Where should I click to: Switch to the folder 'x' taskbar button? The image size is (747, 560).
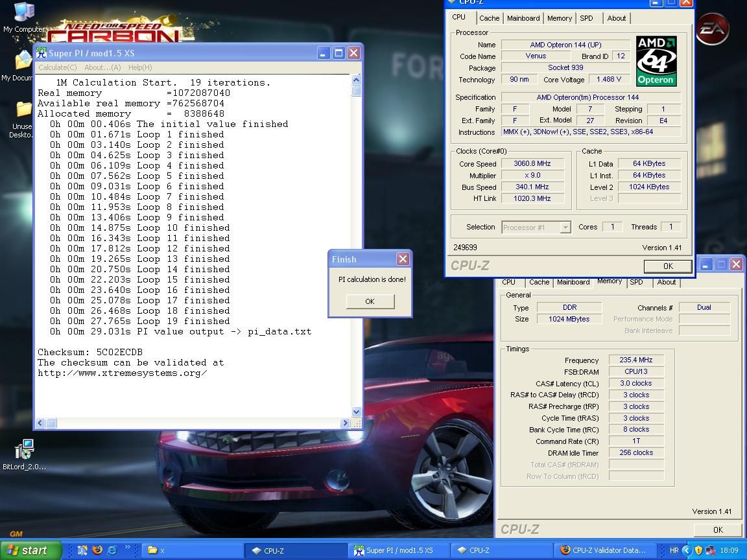pos(193,550)
